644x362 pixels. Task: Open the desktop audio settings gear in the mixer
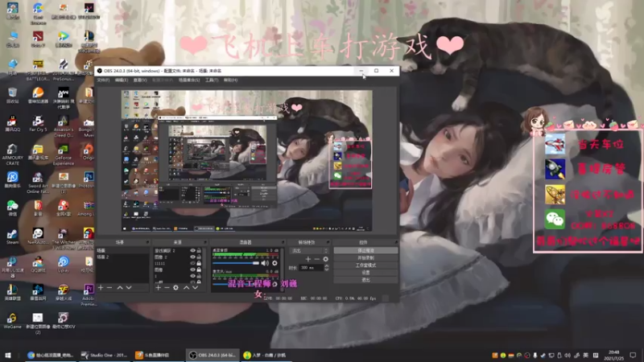(275, 263)
